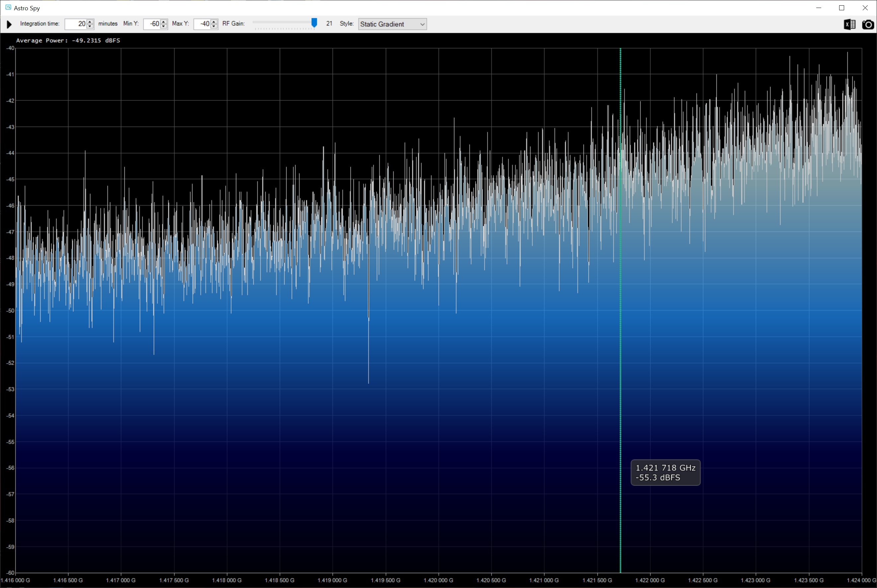This screenshot has width=877, height=588.
Task: Click the RF Gain slider handle
Action: 314,23
